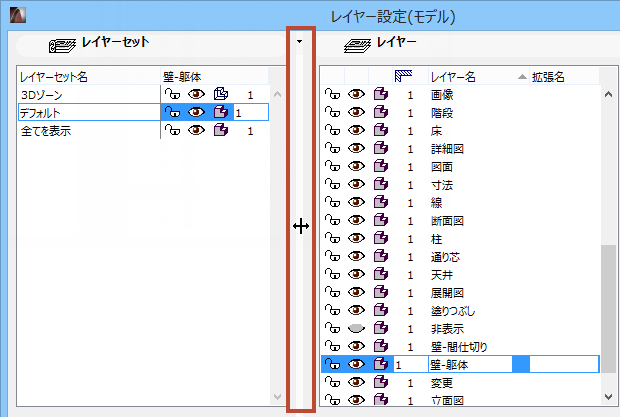Toggle solid model icon for 天井 layer
The width and height of the screenshot is (620, 417).
point(381,274)
